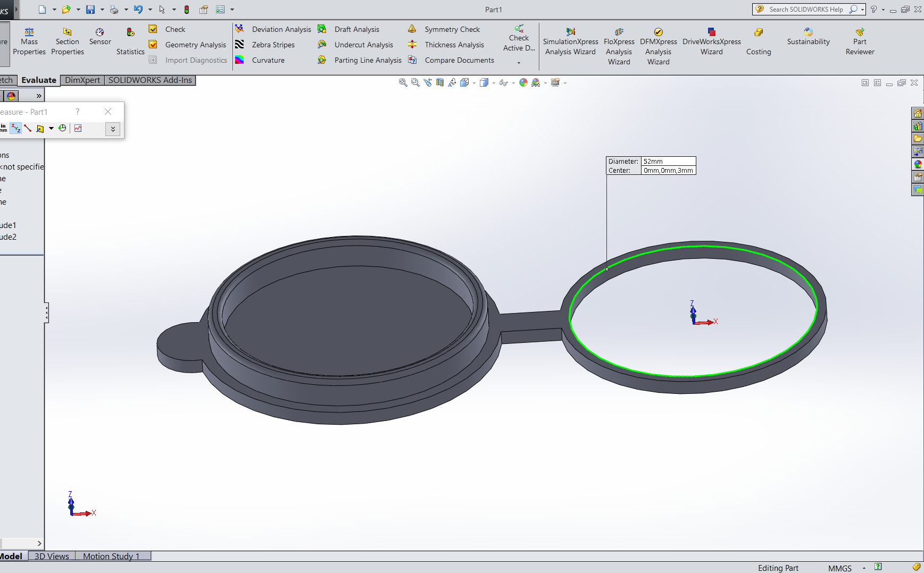Open the Mass Properties tool
Image resolution: width=924 pixels, height=573 pixels.
[29, 41]
